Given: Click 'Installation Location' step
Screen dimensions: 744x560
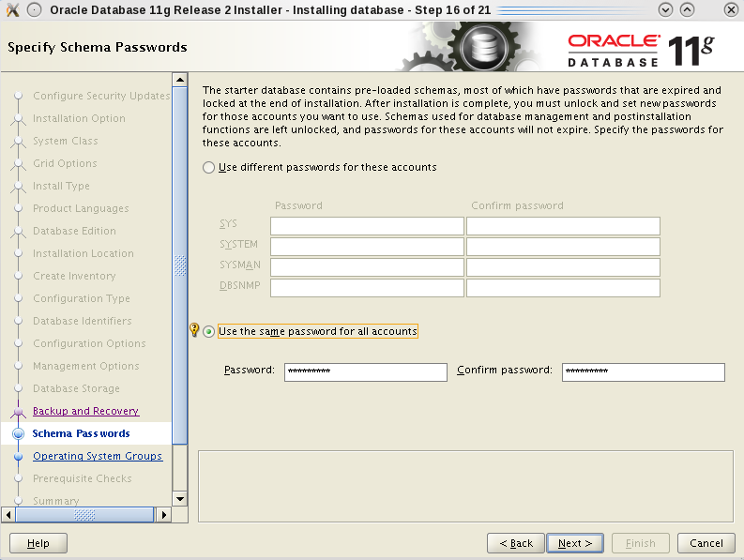Looking at the screenshot, I should 84,253.
